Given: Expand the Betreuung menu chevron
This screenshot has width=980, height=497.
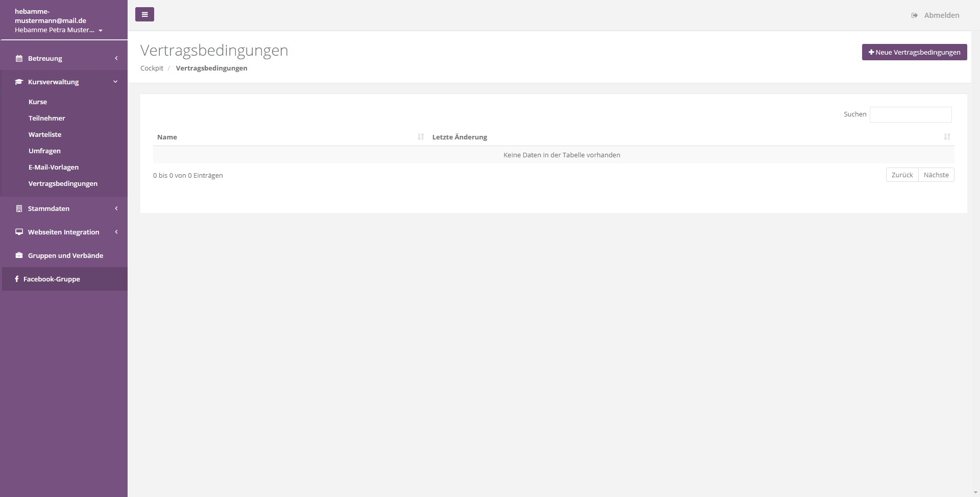Looking at the screenshot, I should coord(116,58).
